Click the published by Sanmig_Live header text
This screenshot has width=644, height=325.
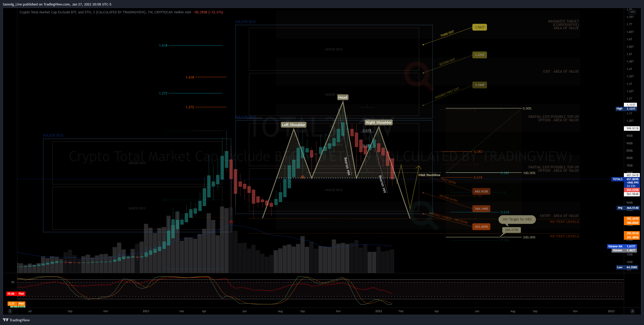coord(57,4)
